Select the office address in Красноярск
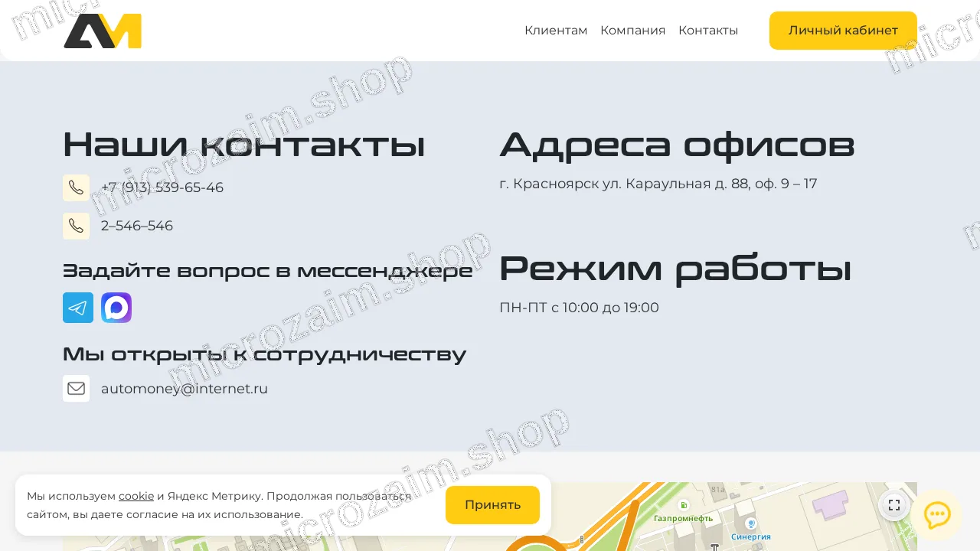This screenshot has width=980, height=551. [658, 184]
